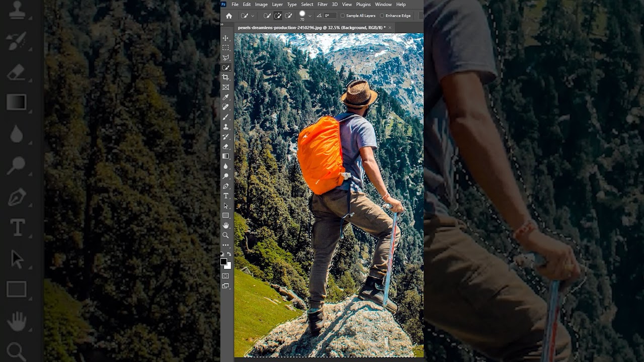The height and width of the screenshot is (362, 644).
Task: Select the Spot Healing Brush tool
Action: 226,107
